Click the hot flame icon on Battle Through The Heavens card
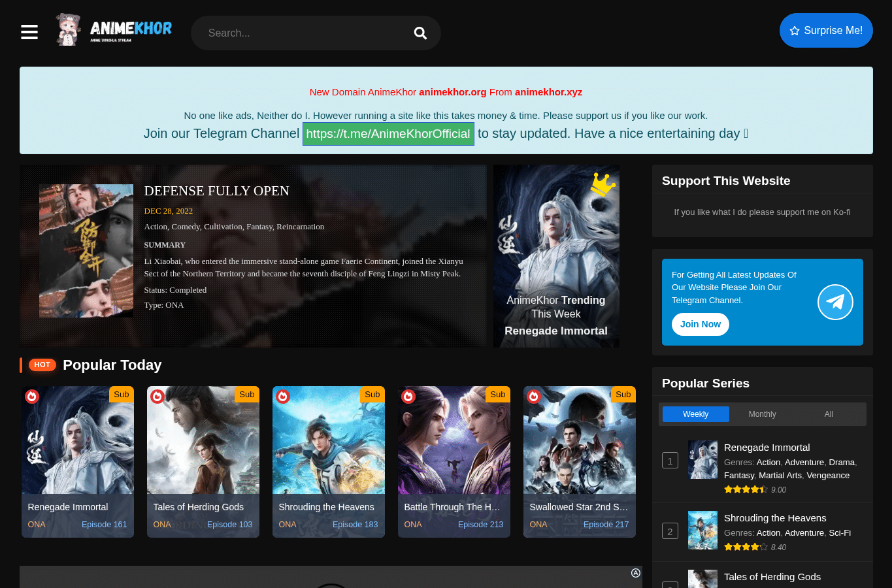Screen dimensions: 892x588 (408, 396)
